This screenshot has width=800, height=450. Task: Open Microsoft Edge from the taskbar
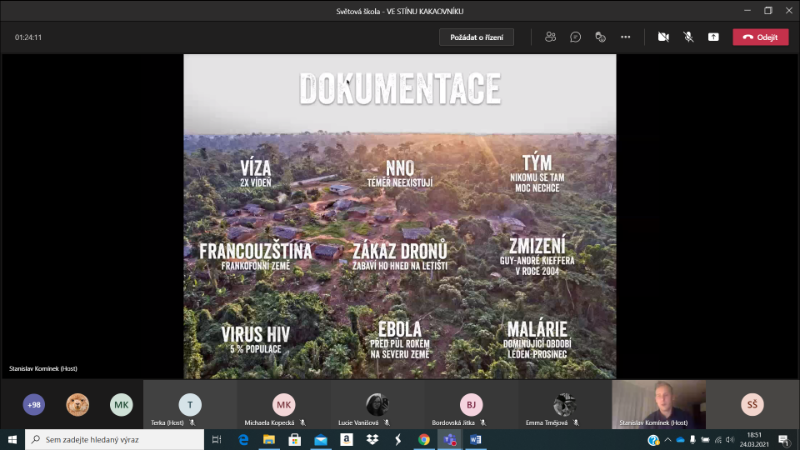(243, 439)
